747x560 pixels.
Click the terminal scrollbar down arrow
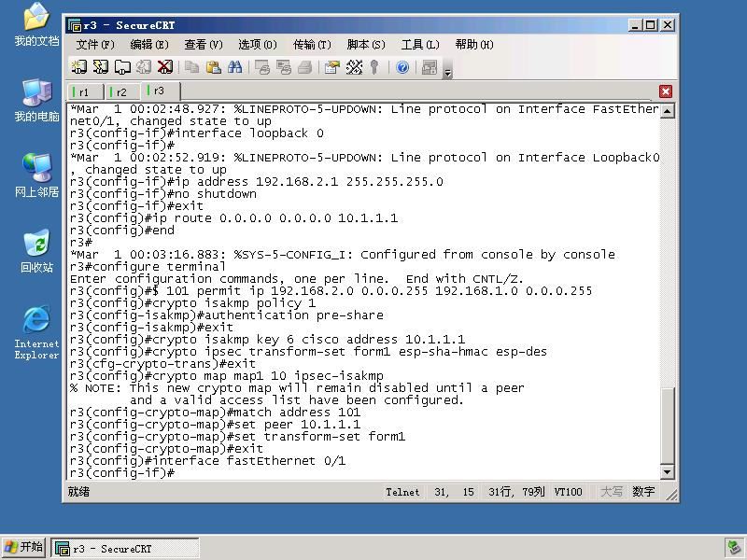click(x=668, y=472)
